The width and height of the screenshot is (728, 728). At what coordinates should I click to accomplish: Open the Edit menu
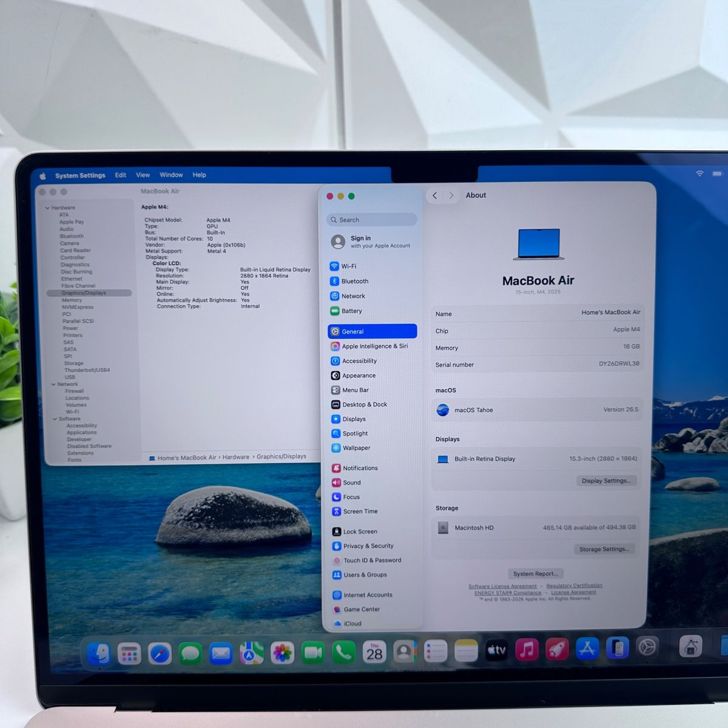(x=121, y=175)
